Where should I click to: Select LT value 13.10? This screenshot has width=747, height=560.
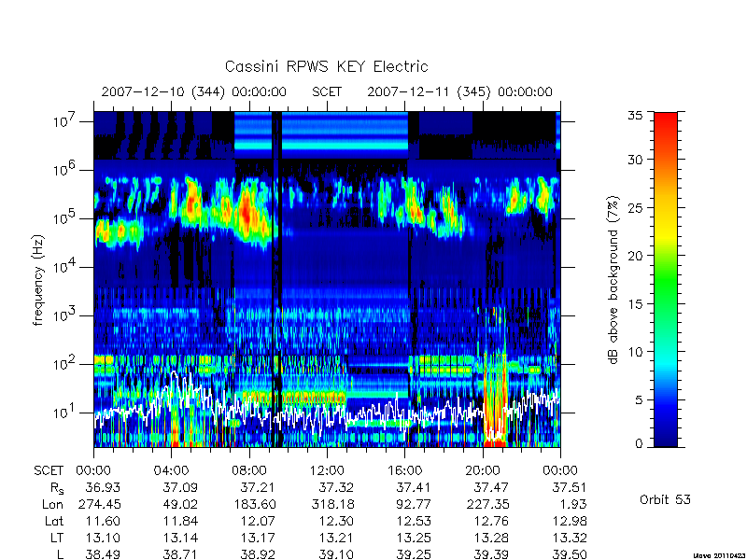103,539
